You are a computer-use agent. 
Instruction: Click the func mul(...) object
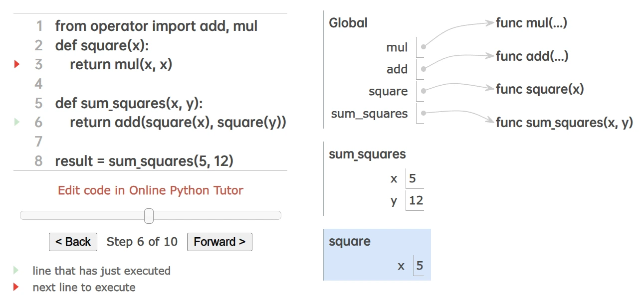pos(531,23)
